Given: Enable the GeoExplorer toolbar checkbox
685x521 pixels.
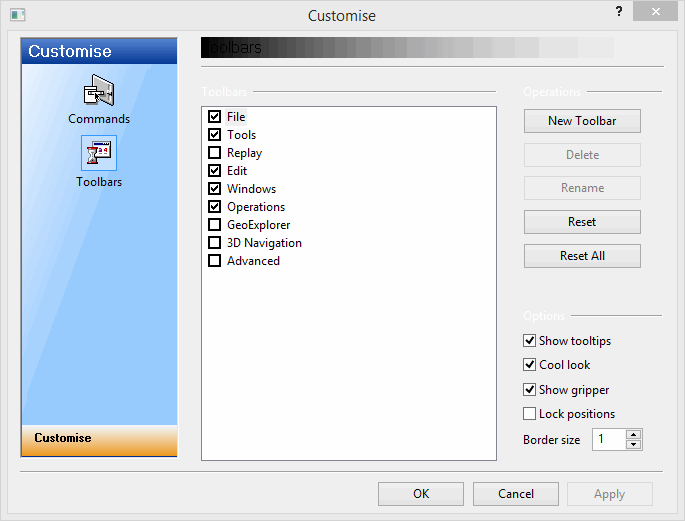Looking at the screenshot, I should [214, 224].
